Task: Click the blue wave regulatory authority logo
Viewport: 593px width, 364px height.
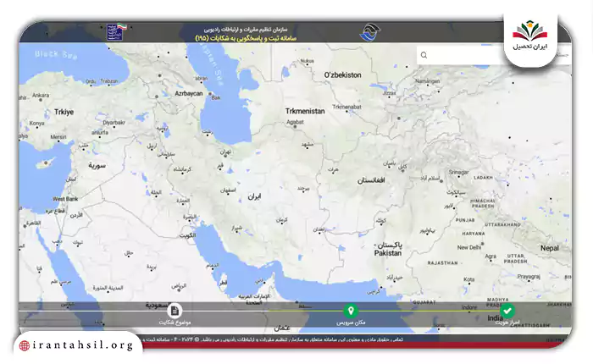Action: click(x=370, y=32)
